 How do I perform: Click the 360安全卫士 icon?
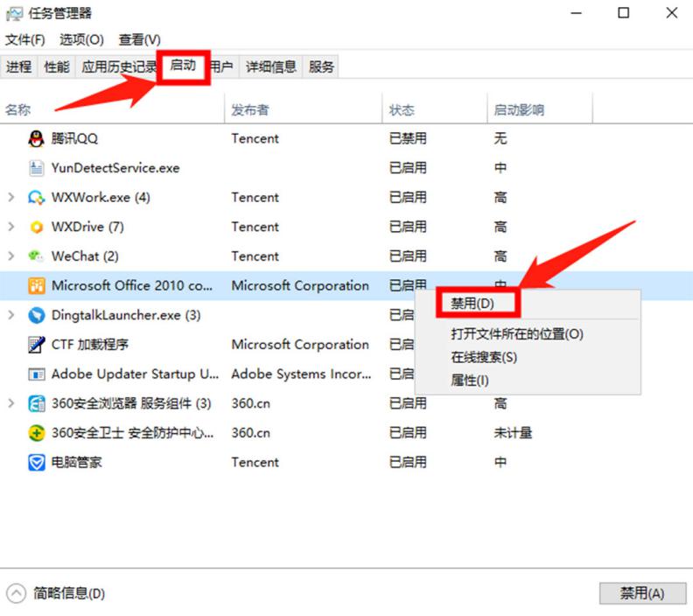(36, 432)
